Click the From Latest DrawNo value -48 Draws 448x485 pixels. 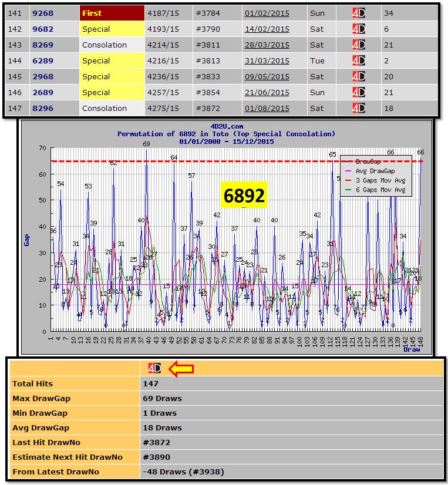point(183,471)
